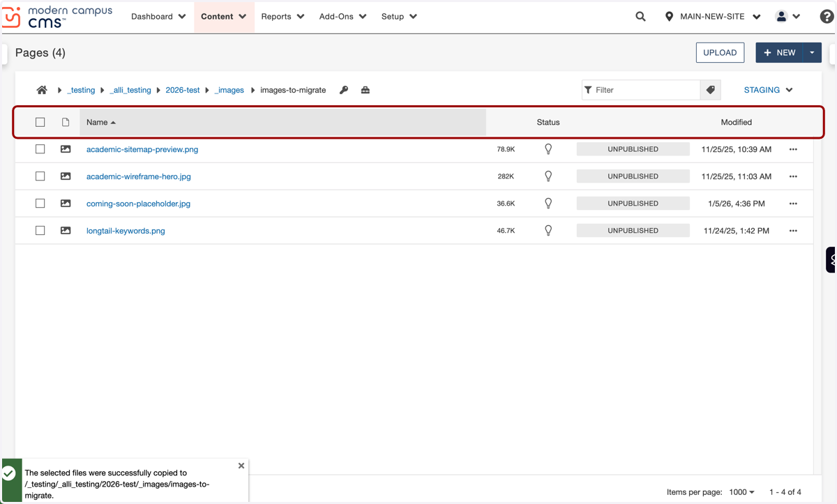Click the UPLOAD button
Image resolution: width=837 pixels, height=504 pixels.
click(720, 52)
